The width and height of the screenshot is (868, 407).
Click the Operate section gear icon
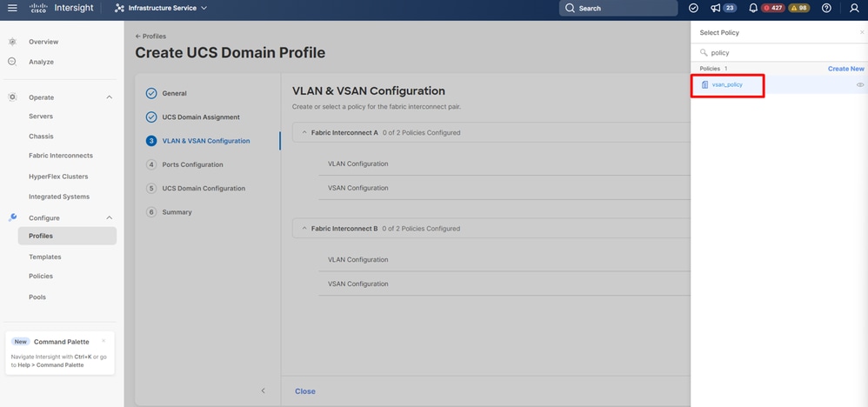coord(12,97)
